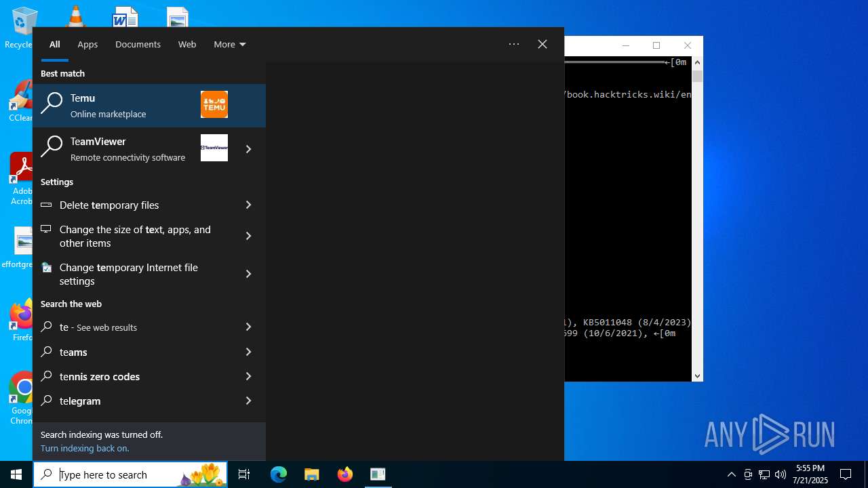Select 'tennis zero codes' suggestion
868x488 pixels.
pyautogui.click(x=132, y=376)
